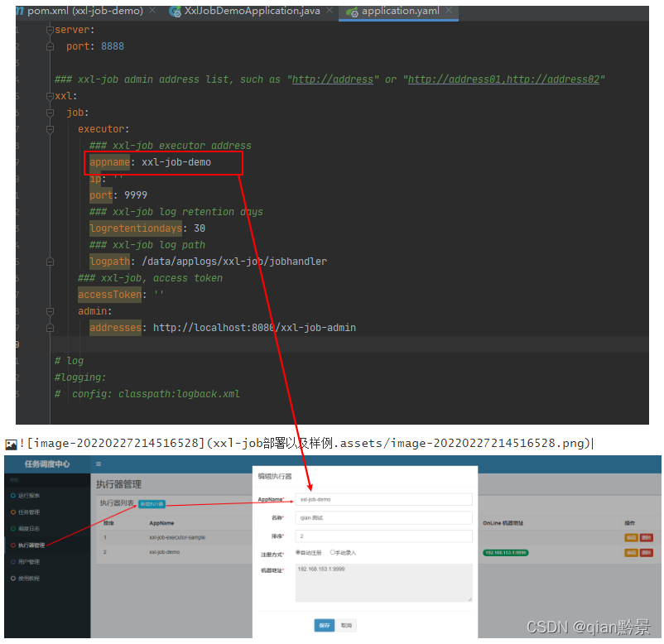Click the green 192.168.153.1:9999 online address badge
This screenshot has width=664, height=644.
[x=506, y=553]
